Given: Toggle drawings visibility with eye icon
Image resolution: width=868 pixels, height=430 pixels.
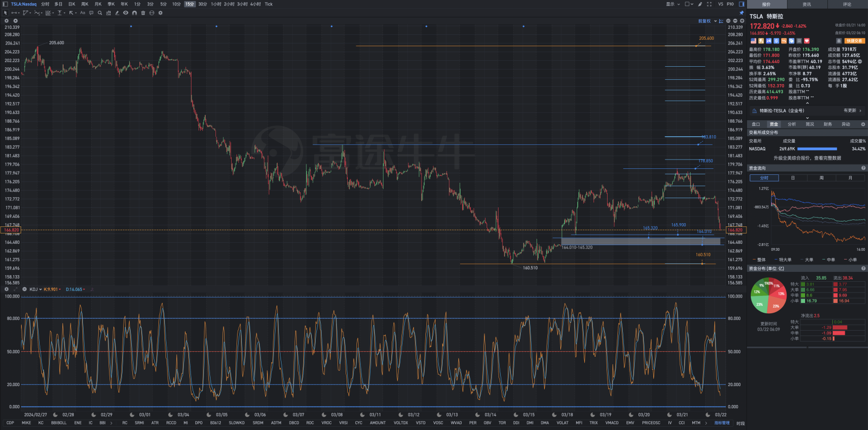Looking at the screenshot, I should [x=126, y=13].
